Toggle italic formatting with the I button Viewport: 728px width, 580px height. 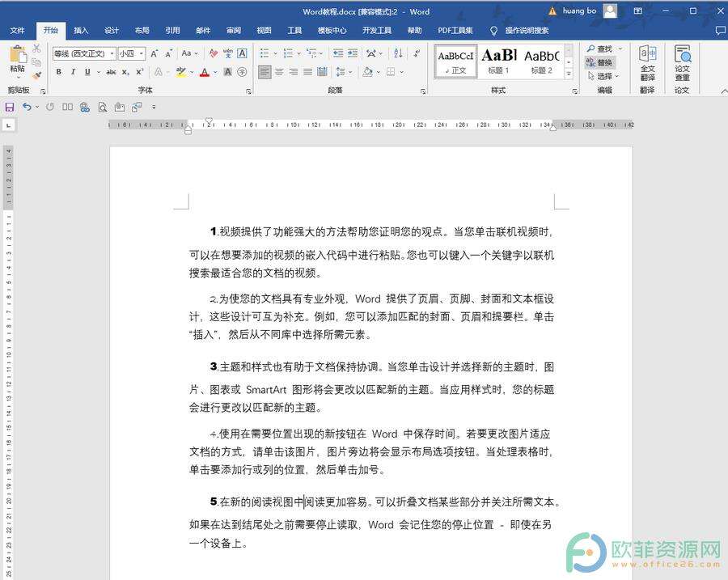click(73, 72)
